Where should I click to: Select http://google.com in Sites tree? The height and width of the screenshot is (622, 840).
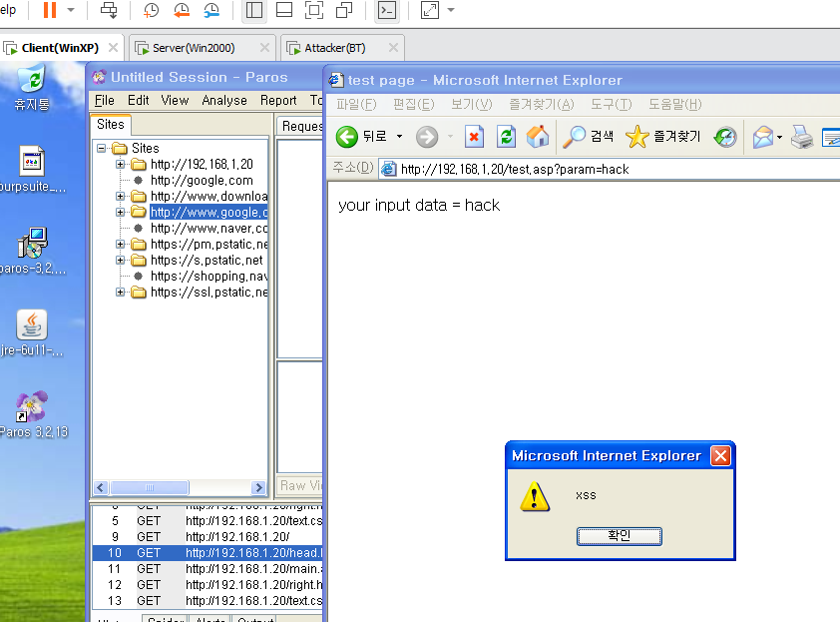coord(202,181)
